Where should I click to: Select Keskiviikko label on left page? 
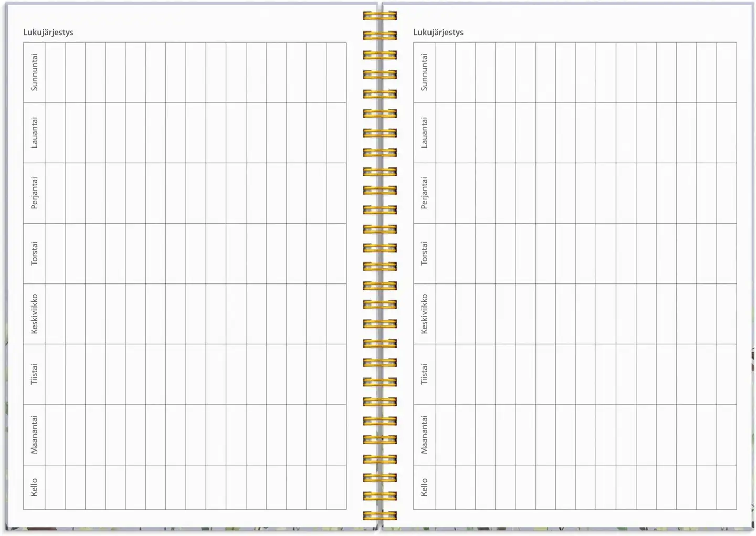point(35,314)
